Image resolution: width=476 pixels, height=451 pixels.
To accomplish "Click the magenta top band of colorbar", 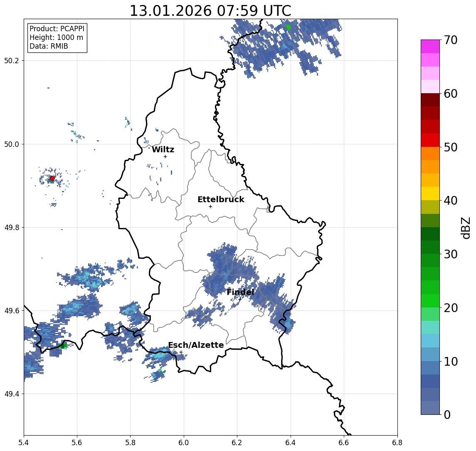I will (x=430, y=47).
